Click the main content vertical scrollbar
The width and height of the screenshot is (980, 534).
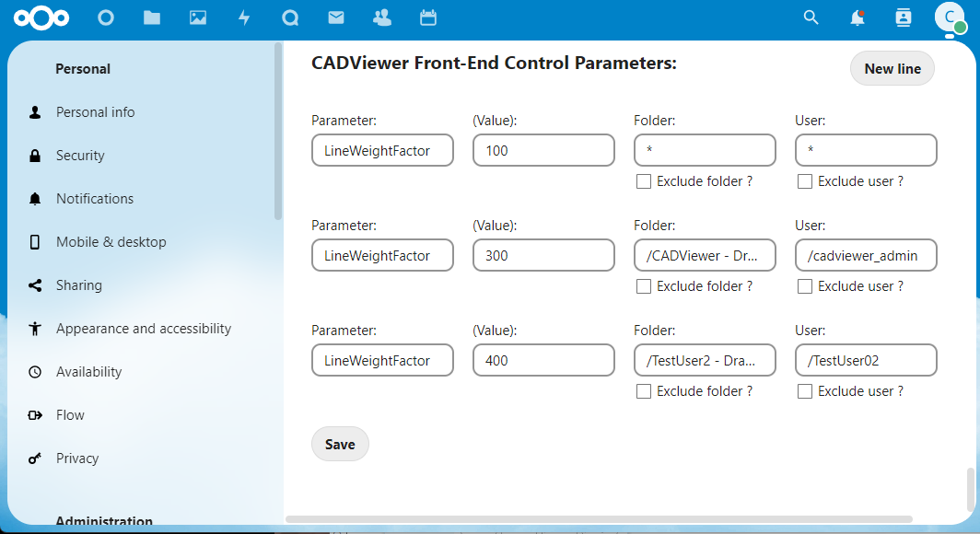click(970, 491)
